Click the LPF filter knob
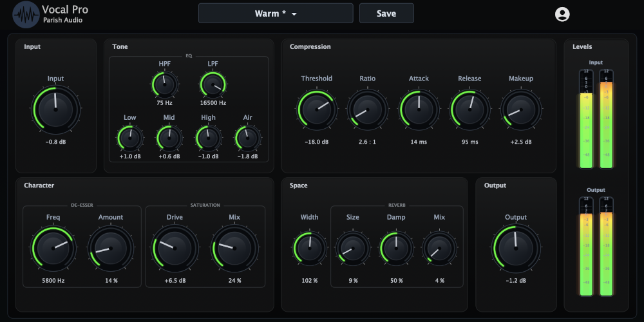The width and height of the screenshot is (644, 322). click(x=213, y=84)
